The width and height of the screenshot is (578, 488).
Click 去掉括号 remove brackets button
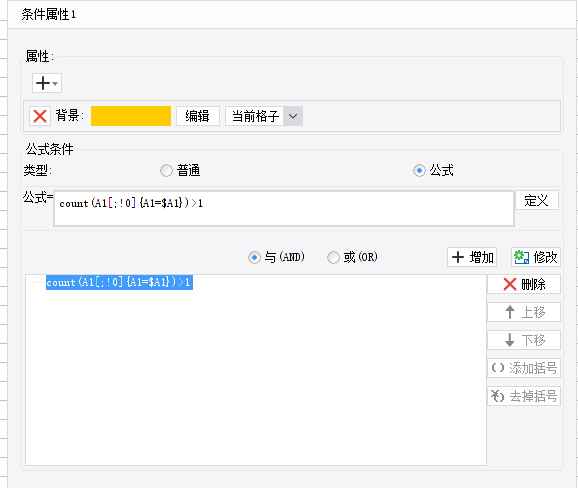click(524, 396)
